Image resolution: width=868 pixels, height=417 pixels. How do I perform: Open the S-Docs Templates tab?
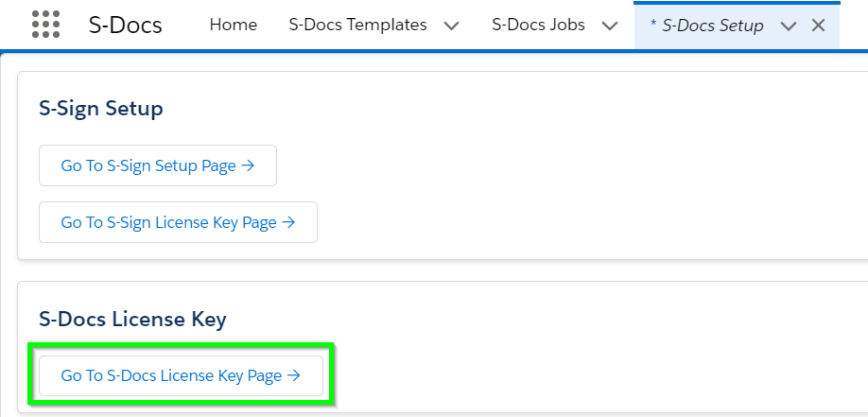(x=357, y=25)
